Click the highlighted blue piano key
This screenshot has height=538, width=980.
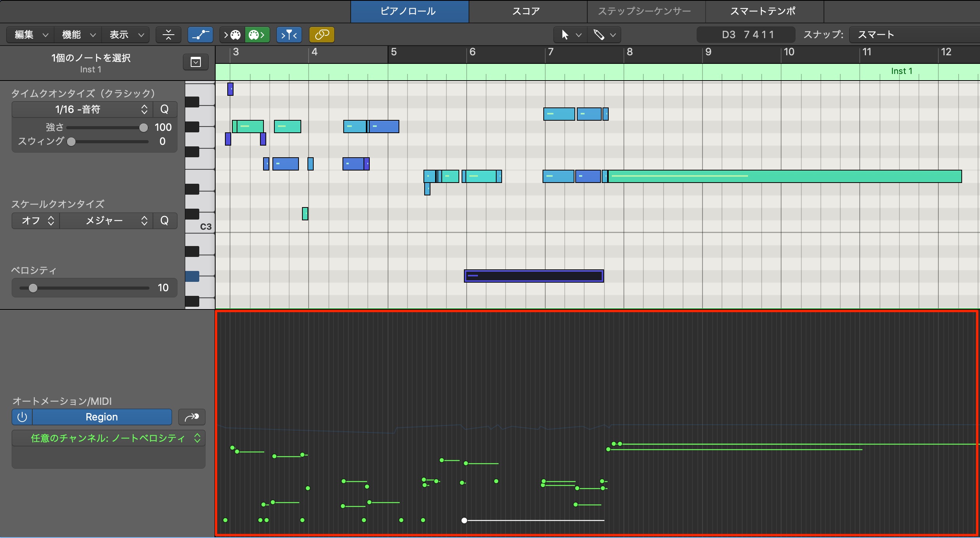[x=193, y=276]
